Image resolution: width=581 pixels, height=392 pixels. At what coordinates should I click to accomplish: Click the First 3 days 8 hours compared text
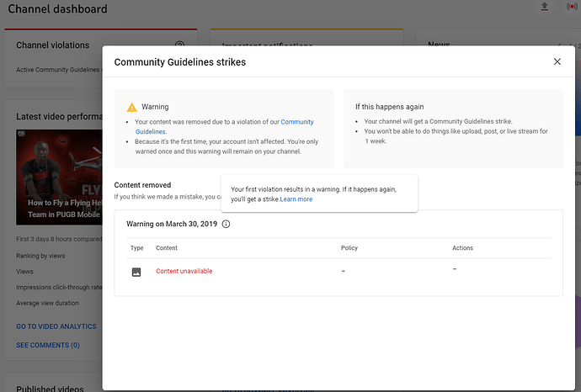click(x=59, y=239)
